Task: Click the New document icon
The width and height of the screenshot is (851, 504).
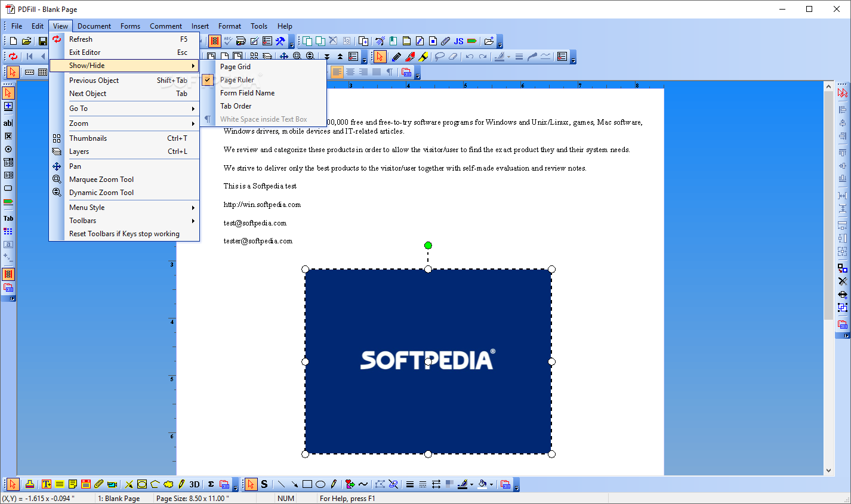Action: (13, 41)
